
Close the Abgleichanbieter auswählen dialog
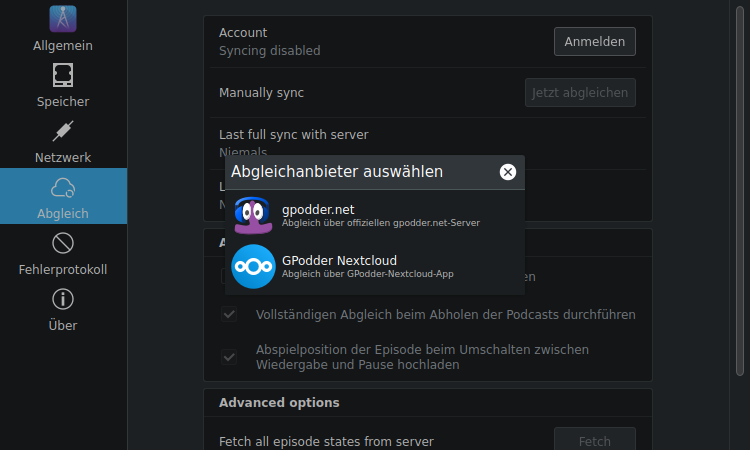point(508,172)
